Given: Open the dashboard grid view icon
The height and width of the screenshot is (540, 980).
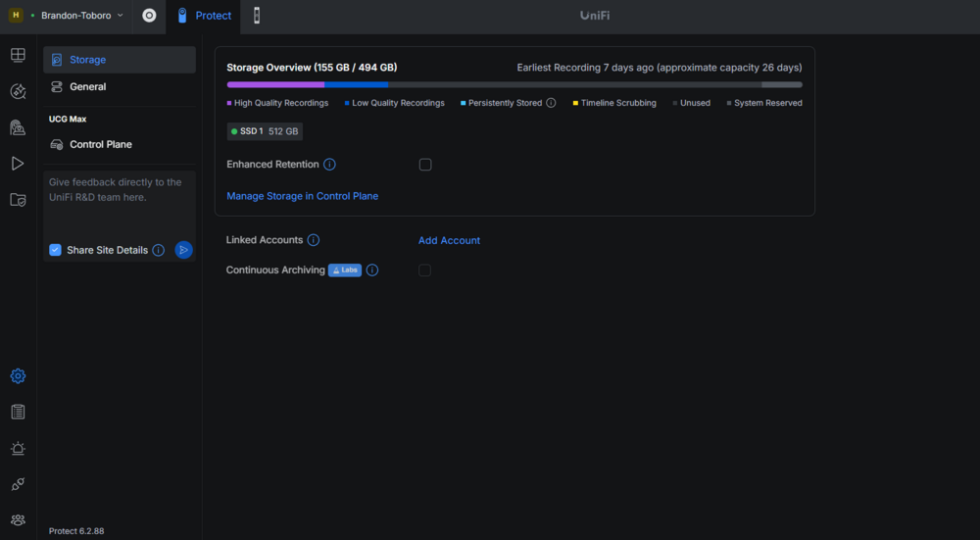Looking at the screenshot, I should [18, 55].
